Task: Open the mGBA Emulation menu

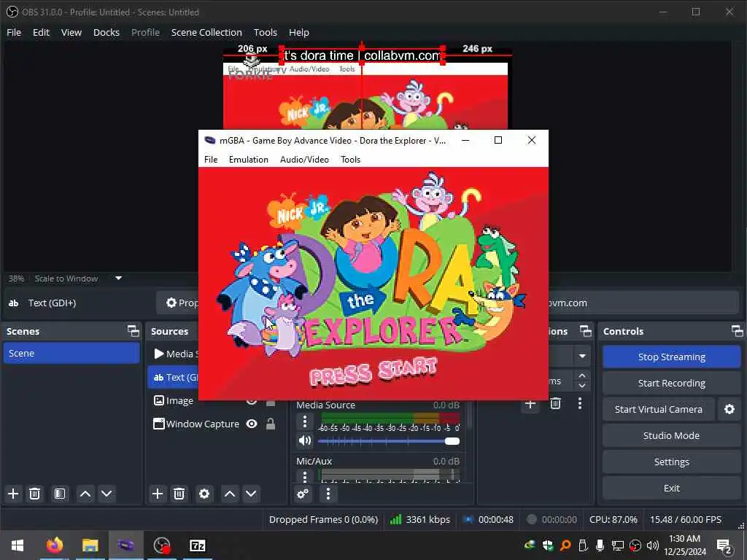Action: (248, 160)
